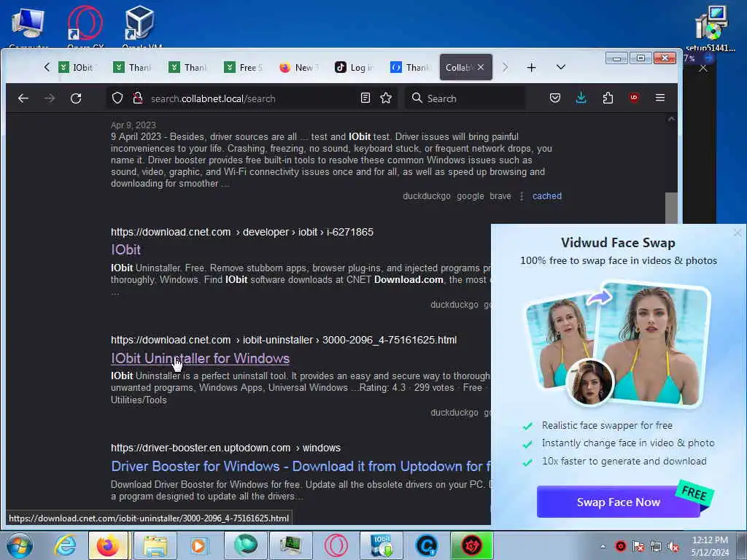Open the red Driver Booster taskbar icon
747x560 pixels.
click(x=472, y=545)
